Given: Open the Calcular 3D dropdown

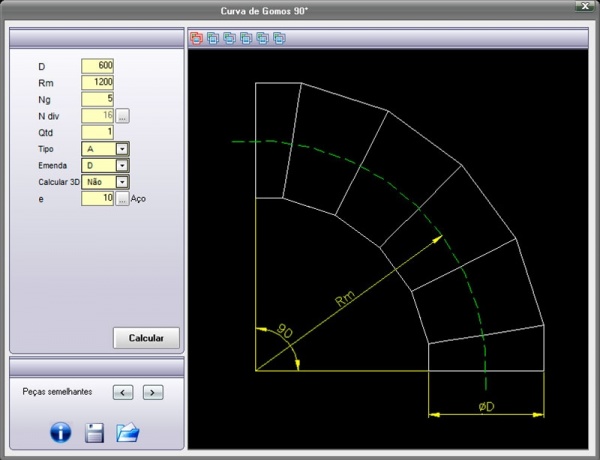Looking at the screenshot, I should [122, 182].
